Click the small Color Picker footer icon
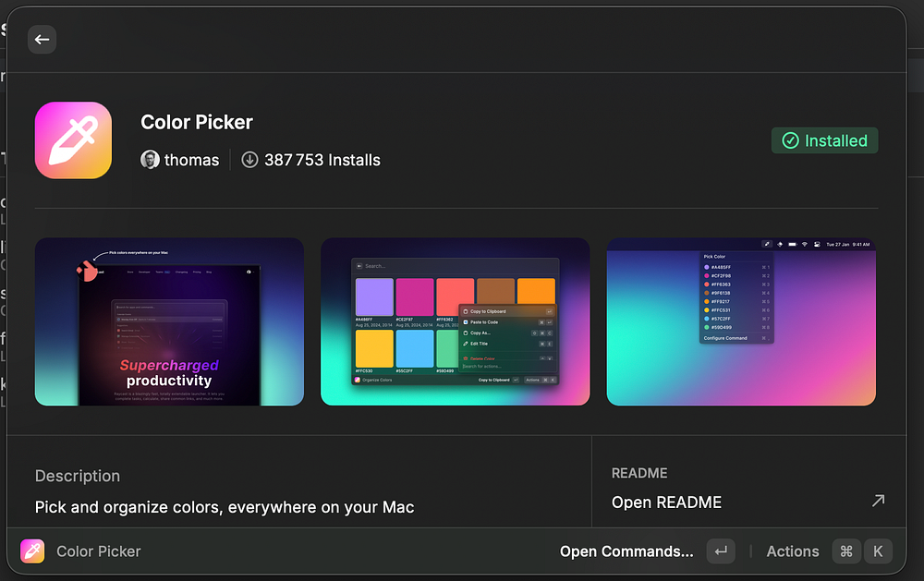Screen dimensions: 924x581 pos(32,551)
